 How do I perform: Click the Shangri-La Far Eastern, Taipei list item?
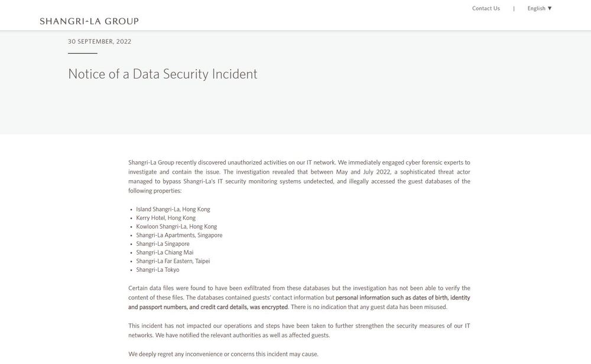pos(173,261)
